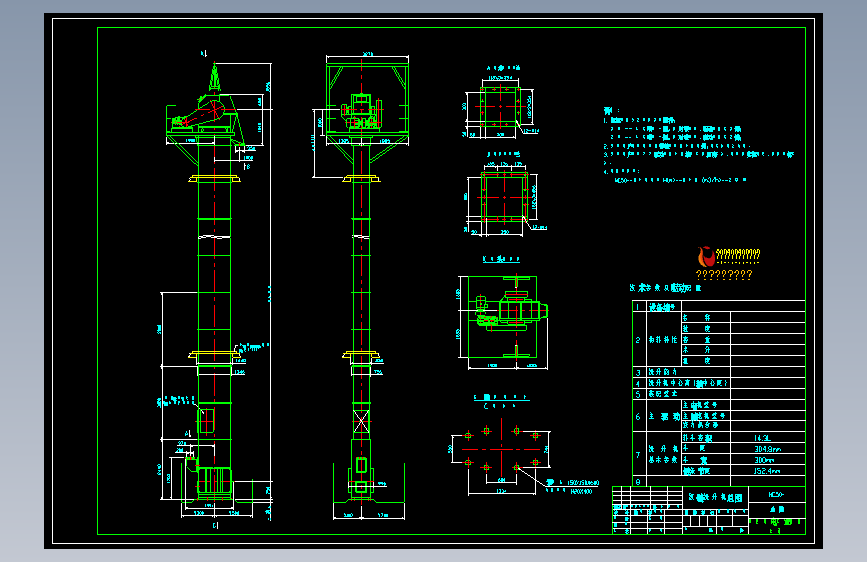Click the 14.3L value in the parameters table
The image size is (867, 562).
(762, 438)
